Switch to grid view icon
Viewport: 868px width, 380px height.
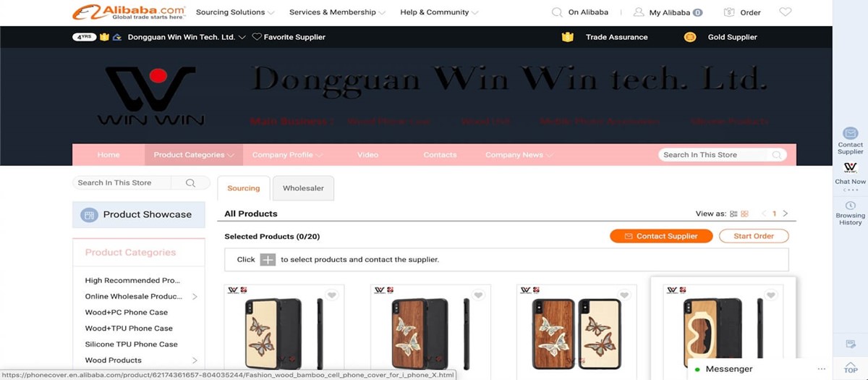pos(745,214)
